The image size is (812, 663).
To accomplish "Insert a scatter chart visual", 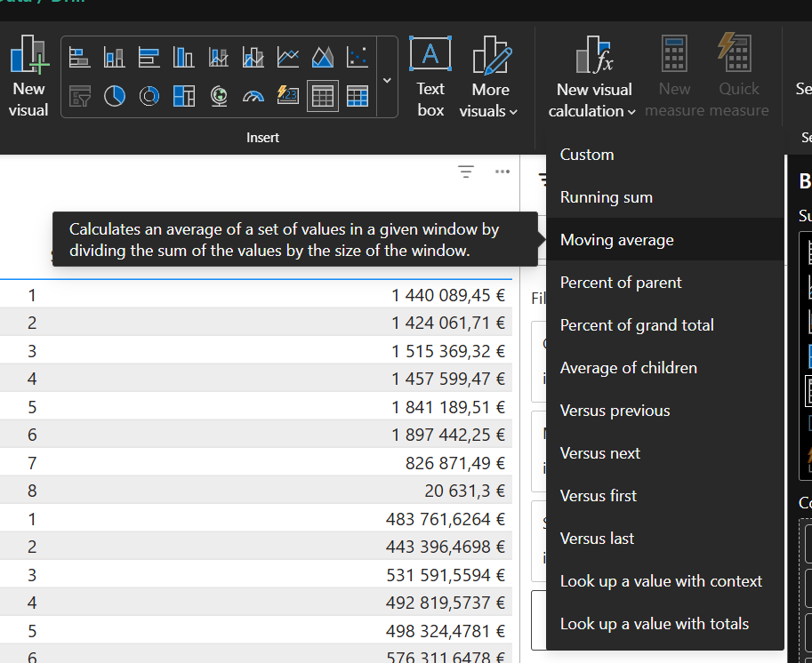I will pos(358,58).
